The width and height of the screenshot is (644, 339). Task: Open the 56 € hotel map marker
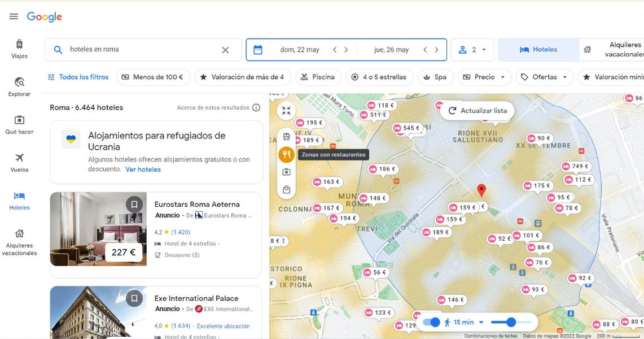375,272
